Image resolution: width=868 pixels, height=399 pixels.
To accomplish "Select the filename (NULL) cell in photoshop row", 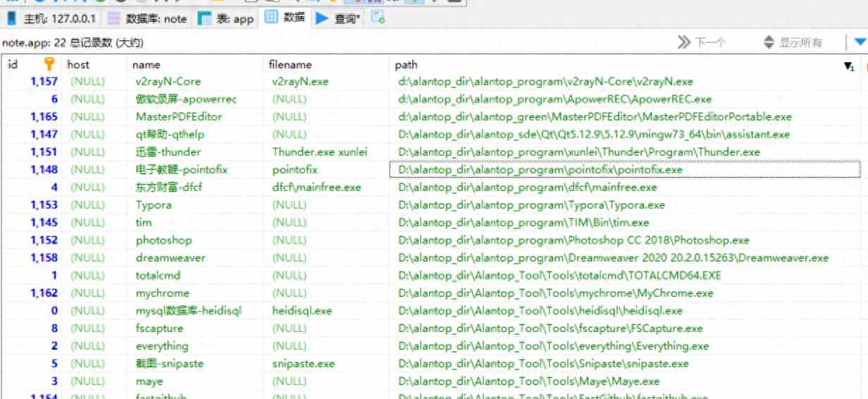I will 290,240.
